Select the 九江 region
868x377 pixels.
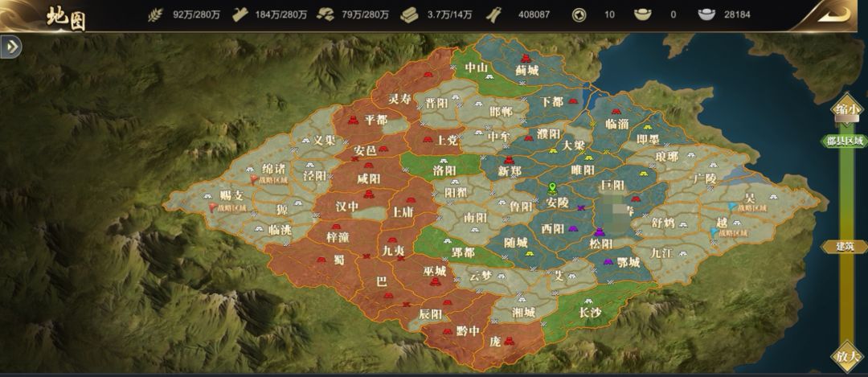[x=661, y=253]
